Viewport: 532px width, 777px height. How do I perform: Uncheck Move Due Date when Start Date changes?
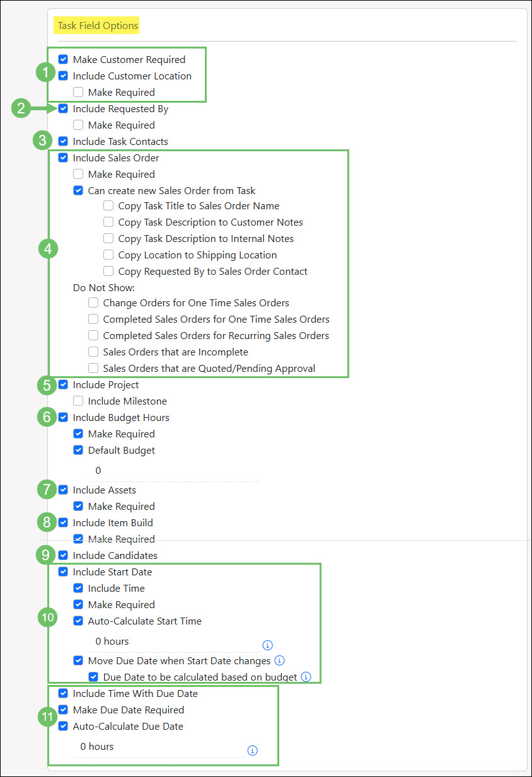(x=78, y=660)
